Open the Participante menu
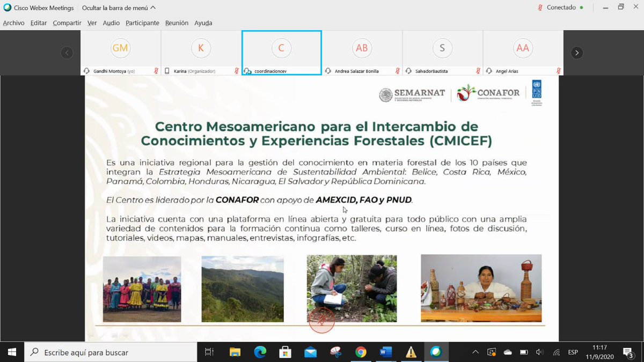 [x=142, y=23]
